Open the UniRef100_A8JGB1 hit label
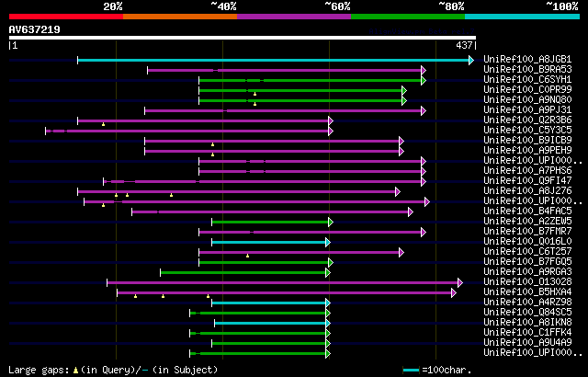This screenshot has height=377, width=588. (x=527, y=59)
